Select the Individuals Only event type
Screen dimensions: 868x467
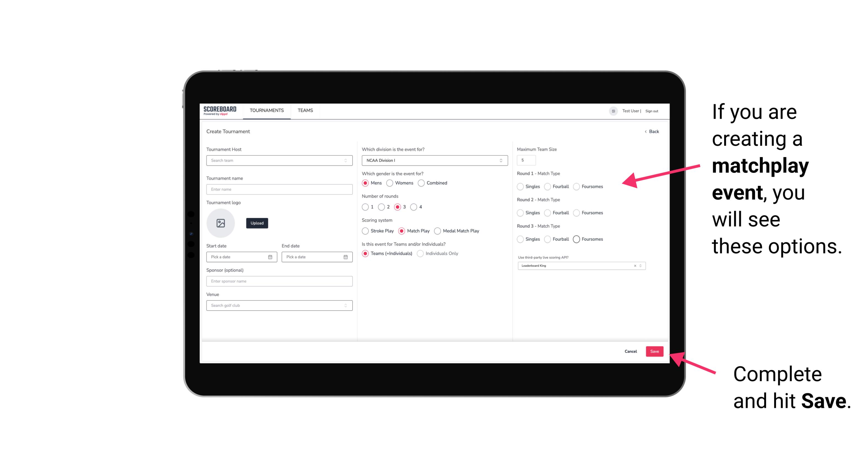(x=421, y=254)
